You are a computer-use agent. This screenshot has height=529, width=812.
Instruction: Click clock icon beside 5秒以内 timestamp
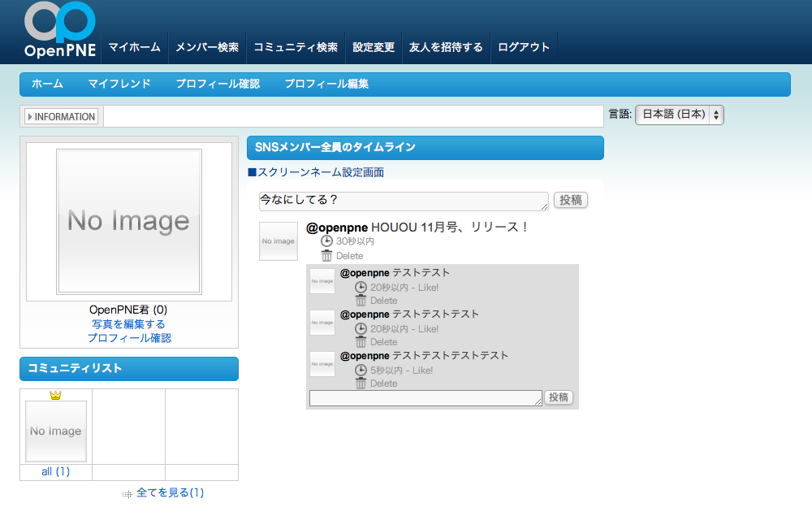click(x=361, y=371)
